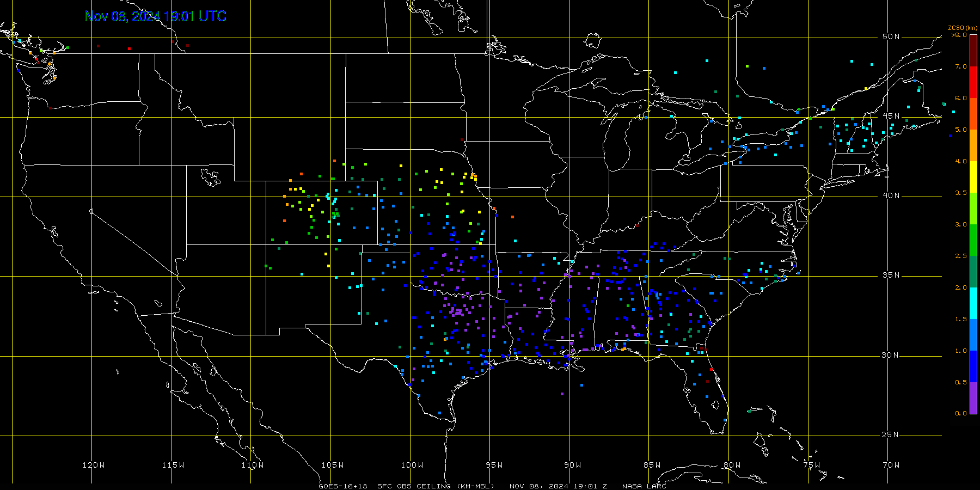Click the 2.5 colorbar label
The height and width of the screenshot is (490, 980).
(961, 256)
